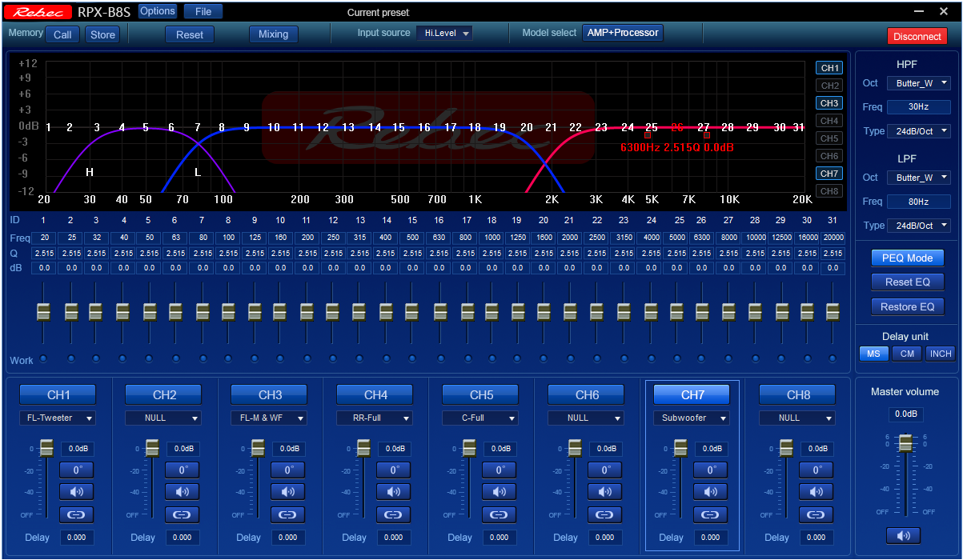Mute the CH2 channel speaker icon
Image resolution: width=963 pixels, height=560 pixels.
click(183, 492)
